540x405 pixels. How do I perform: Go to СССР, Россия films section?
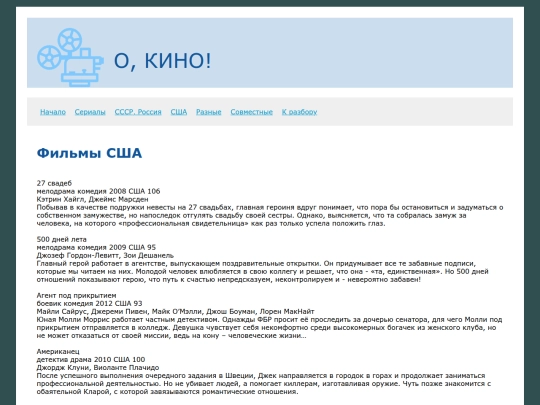pyautogui.click(x=138, y=112)
